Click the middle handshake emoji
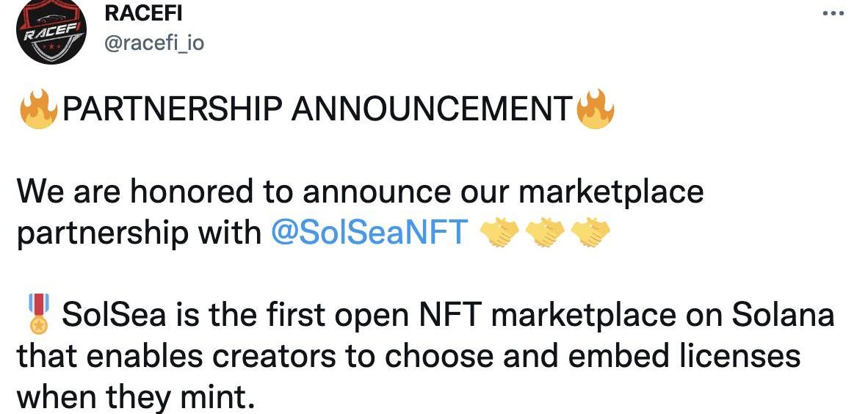This screenshot has width=868, height=414. pos(546,233)
